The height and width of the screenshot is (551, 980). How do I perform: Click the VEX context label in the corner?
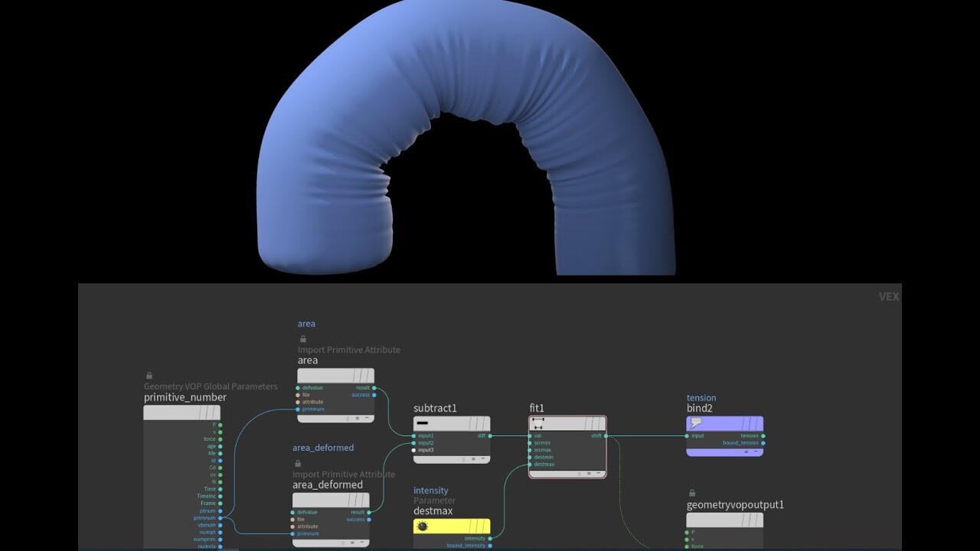click(x=890, y=296)
